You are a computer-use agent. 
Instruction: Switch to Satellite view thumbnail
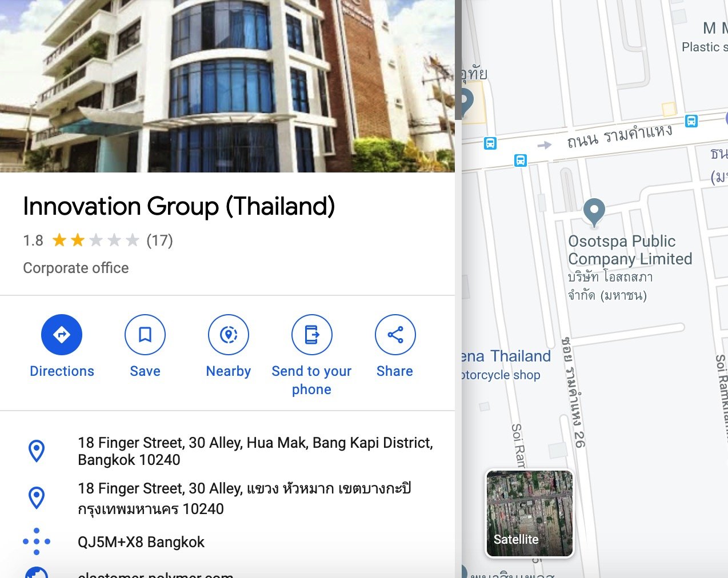pos(530,513)
